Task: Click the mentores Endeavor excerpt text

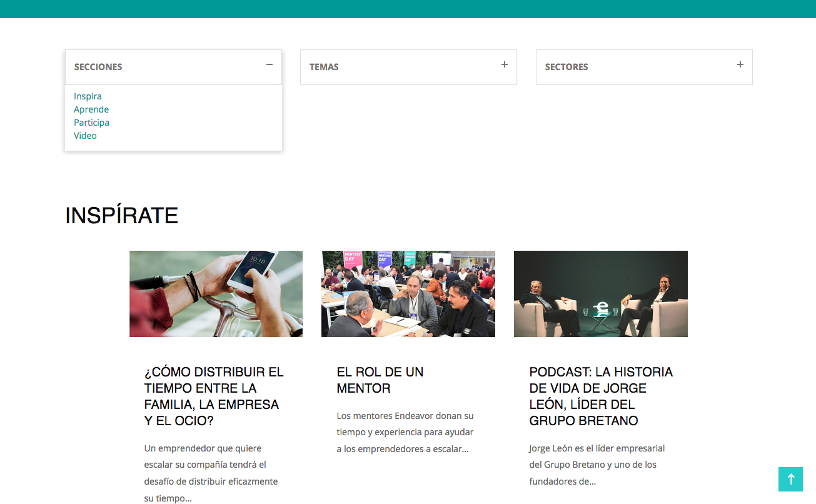Action: (x=405, y=432)
